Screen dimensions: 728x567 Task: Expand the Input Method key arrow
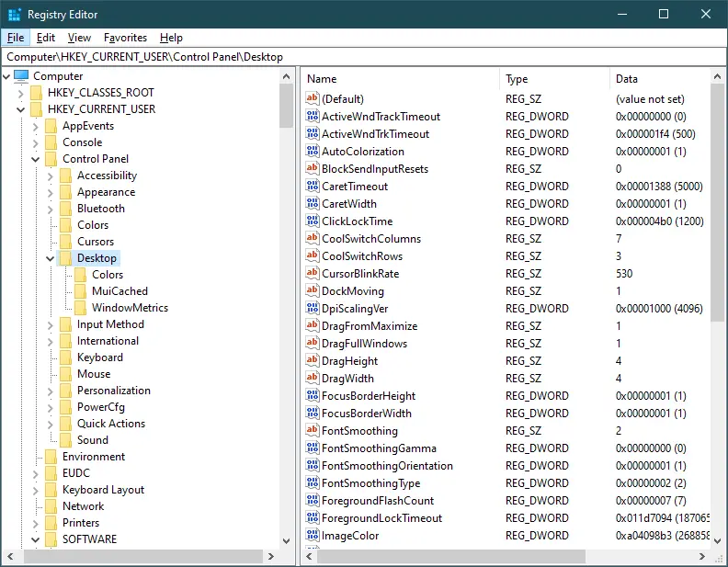[51, 324]
